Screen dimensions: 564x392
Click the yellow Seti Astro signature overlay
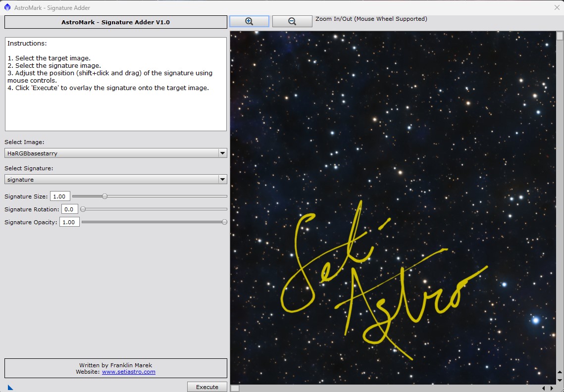pos(384,281)
